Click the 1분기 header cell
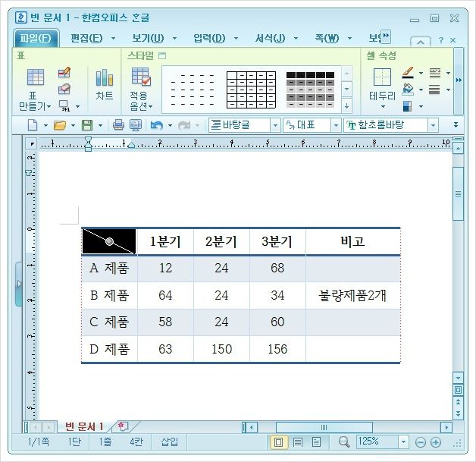Screen dimensions: 476x462 coord(165,241)
